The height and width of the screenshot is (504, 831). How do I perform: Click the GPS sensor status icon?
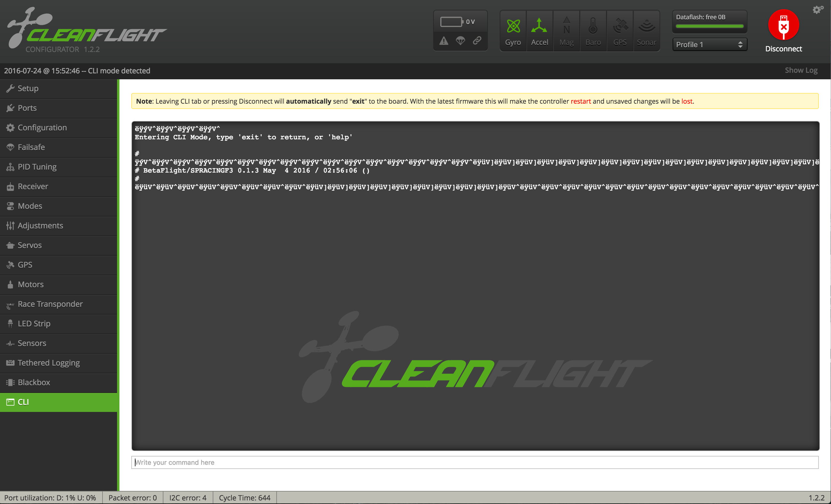coord(619,31)
